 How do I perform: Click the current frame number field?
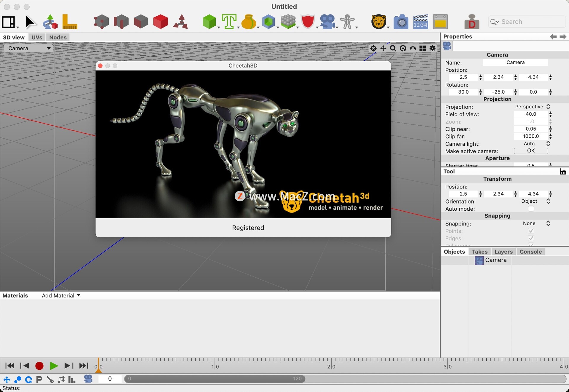(110, 379)
